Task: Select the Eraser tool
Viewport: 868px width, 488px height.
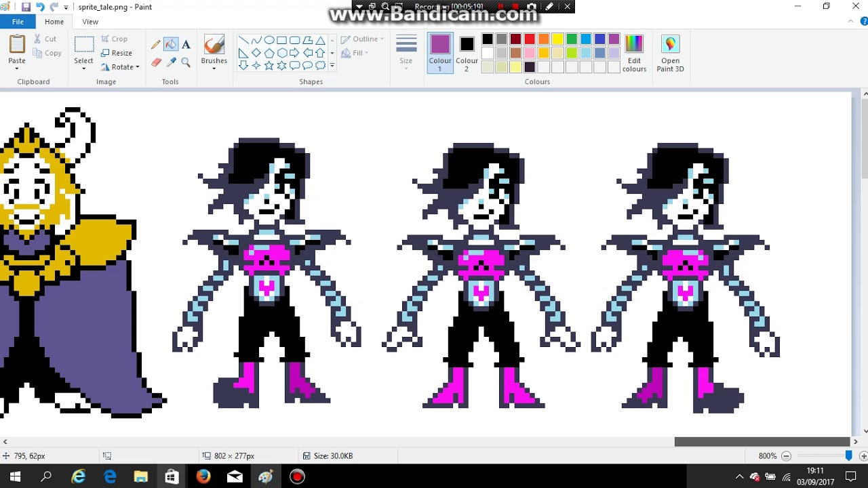Action: pos(156,62)
